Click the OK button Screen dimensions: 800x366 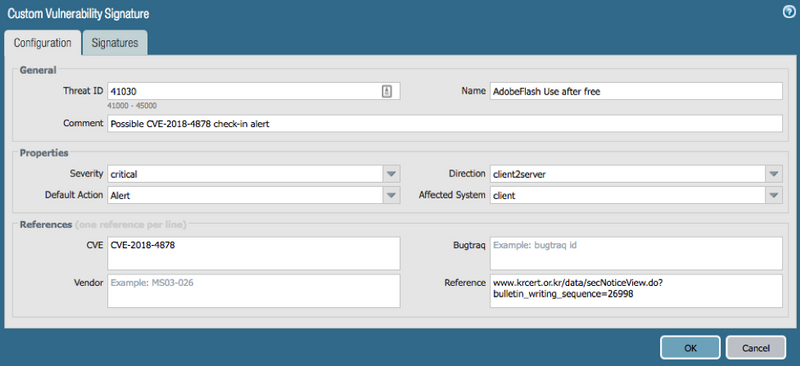pyautogui.click(x=690, y=348)
